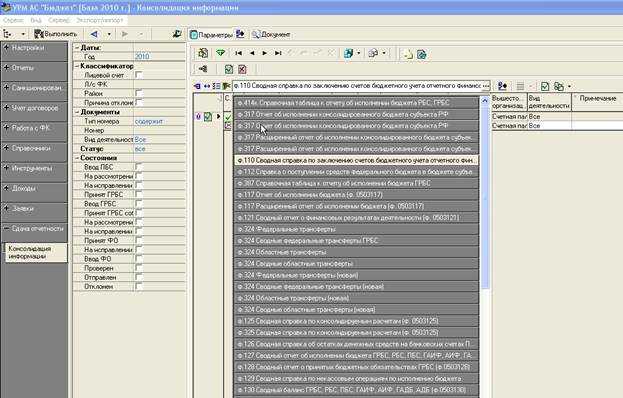Click the refresh documents icon in document toolbar
The image size is (623, 398).
click(203, 53)
